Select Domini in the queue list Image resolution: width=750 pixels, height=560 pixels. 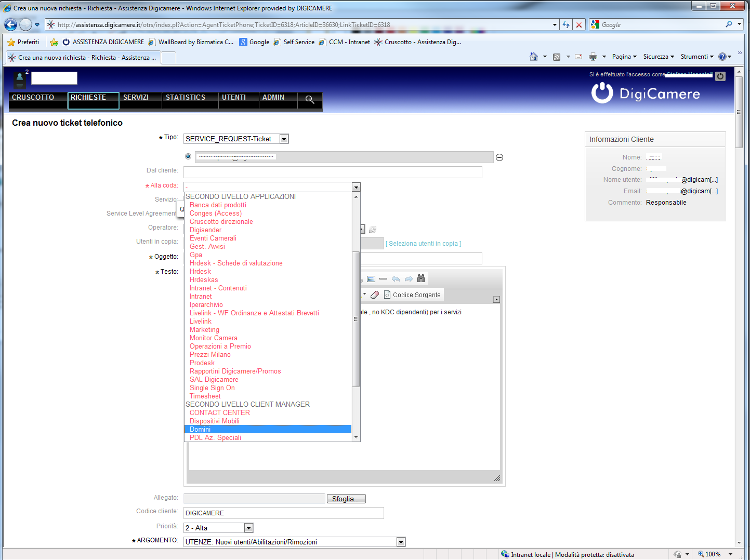point(268,429)
